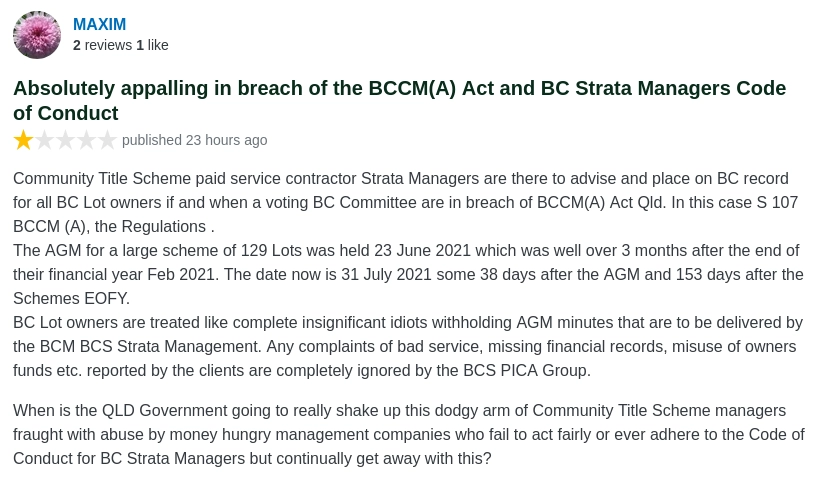This screenshot has height=479, width=817.
Task: Click MAXIM's pink flower profile avatar
Action: pyautogui.click(x=37, y=35)
